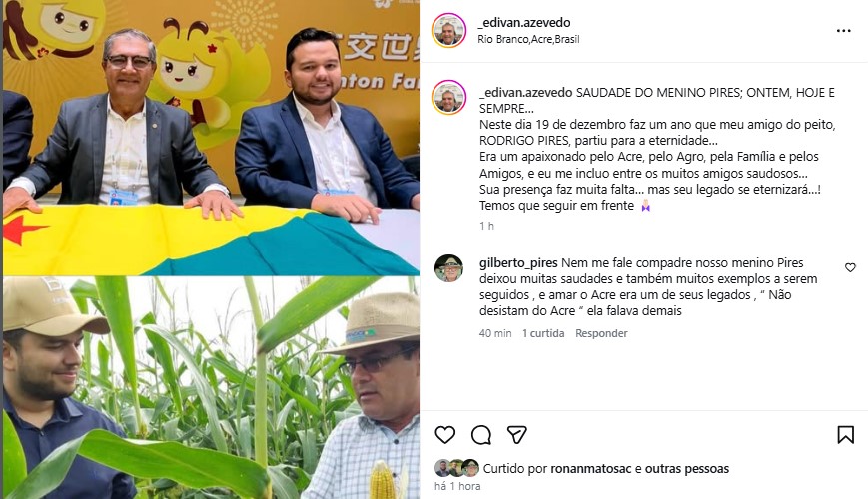The width and height of the screenshot is (868, 499).
Task: Share post via paper plane icon
Action: [517, 435]
